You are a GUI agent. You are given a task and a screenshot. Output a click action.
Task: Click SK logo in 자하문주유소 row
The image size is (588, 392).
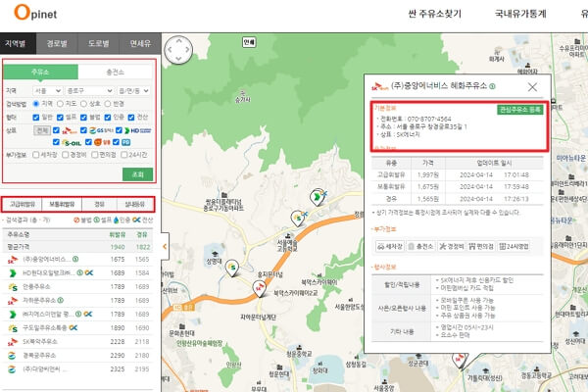click(13, 301)
